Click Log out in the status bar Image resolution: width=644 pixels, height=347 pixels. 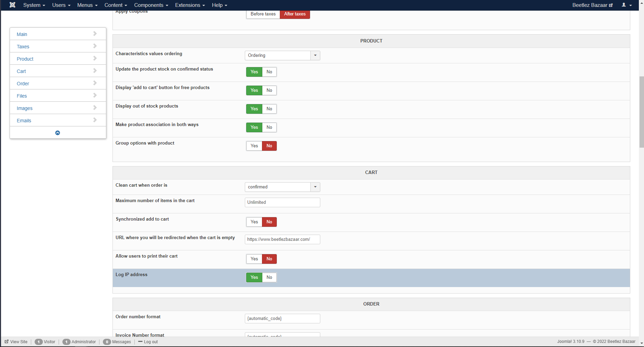coord(148,342)
